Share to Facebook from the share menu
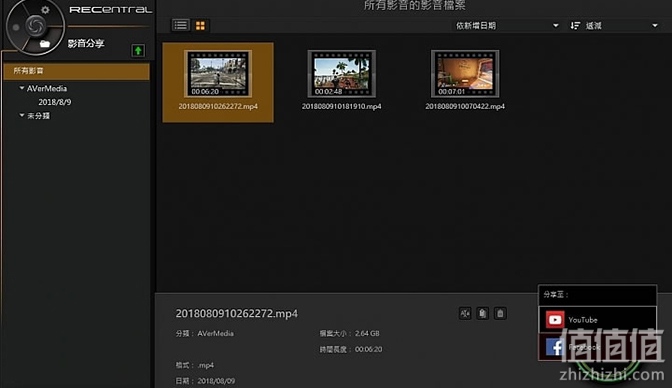This screenshot has width=672, height=388. [x=597, y=347]
